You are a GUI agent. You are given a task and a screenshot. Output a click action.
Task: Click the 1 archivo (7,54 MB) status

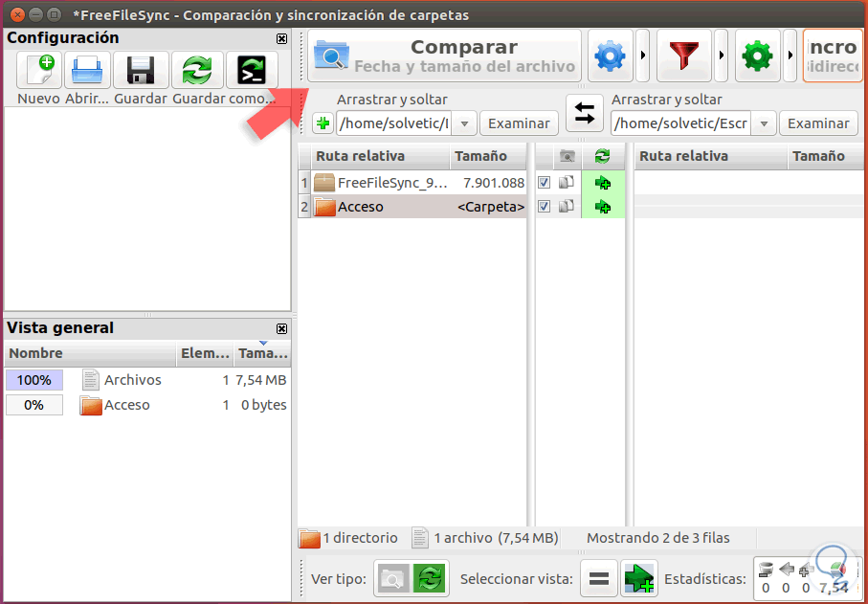pos(496,538)
